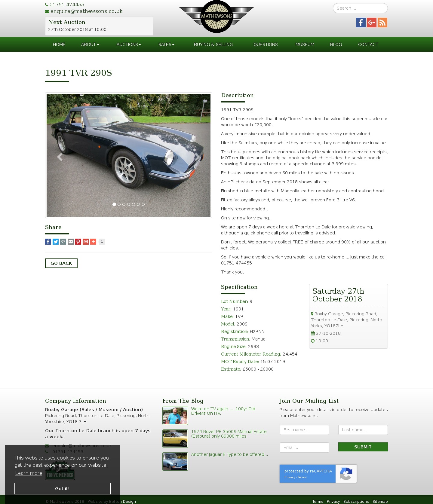Accept cookies with Got it! button

point(63,489)
